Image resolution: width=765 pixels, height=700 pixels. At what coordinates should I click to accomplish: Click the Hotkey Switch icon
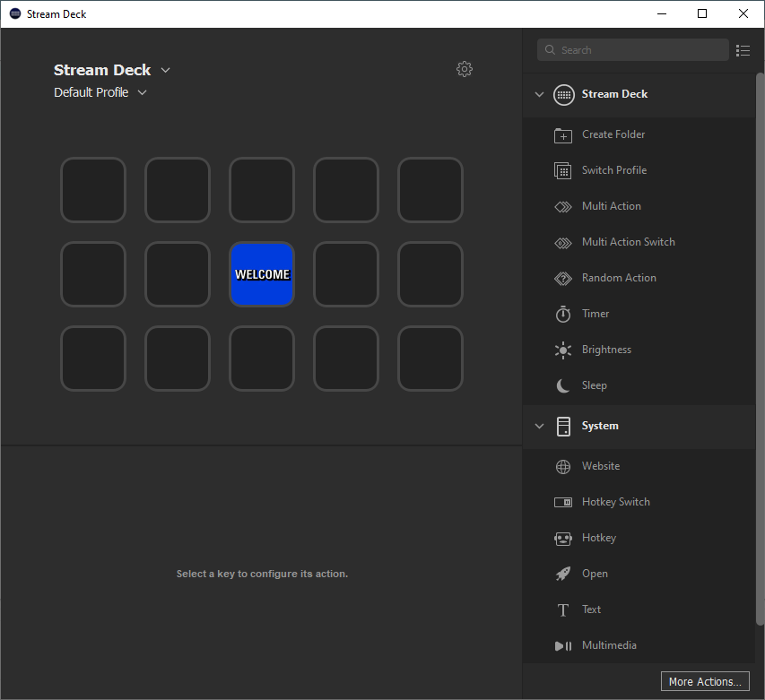(x=563, y=502)
